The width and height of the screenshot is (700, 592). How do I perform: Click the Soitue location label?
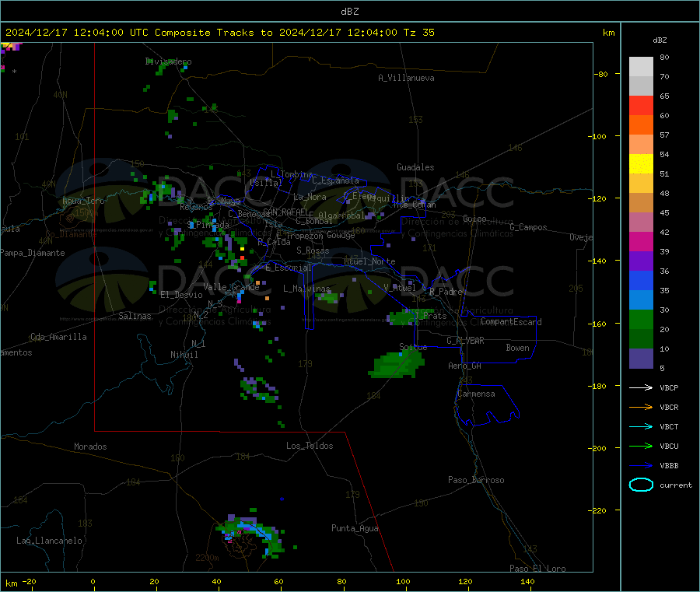click(x=414, y=347)
